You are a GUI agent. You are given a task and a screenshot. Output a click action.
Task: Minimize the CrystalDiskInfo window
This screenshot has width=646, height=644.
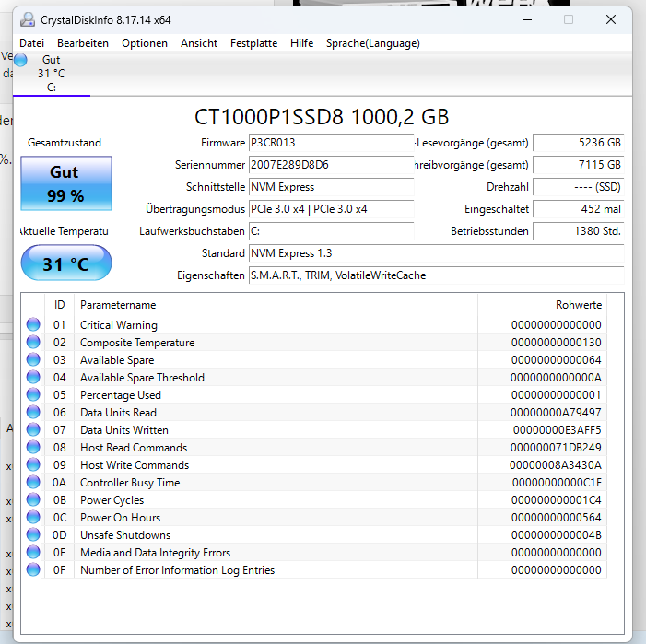(527, 19)
